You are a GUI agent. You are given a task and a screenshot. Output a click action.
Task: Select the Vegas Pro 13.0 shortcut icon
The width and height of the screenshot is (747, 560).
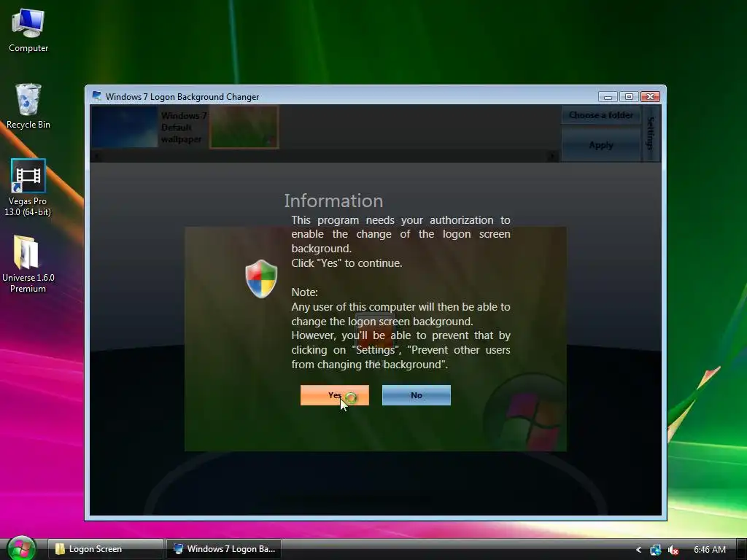[28, 187]
